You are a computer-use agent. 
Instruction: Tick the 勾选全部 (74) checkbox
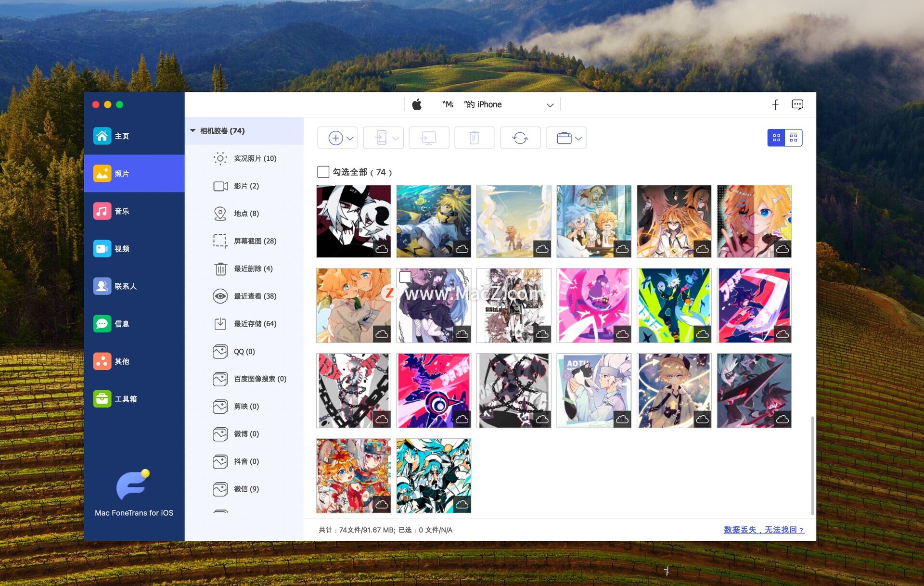point(323,172)
